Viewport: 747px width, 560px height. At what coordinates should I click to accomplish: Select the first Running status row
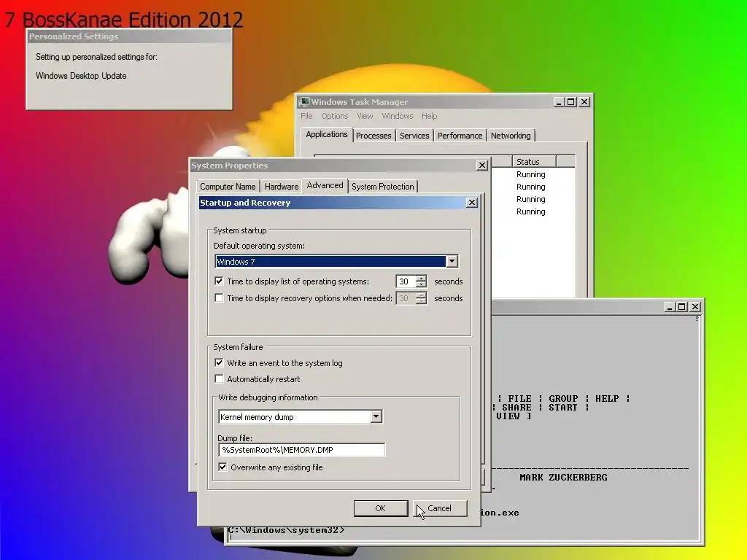pos(531,174)
